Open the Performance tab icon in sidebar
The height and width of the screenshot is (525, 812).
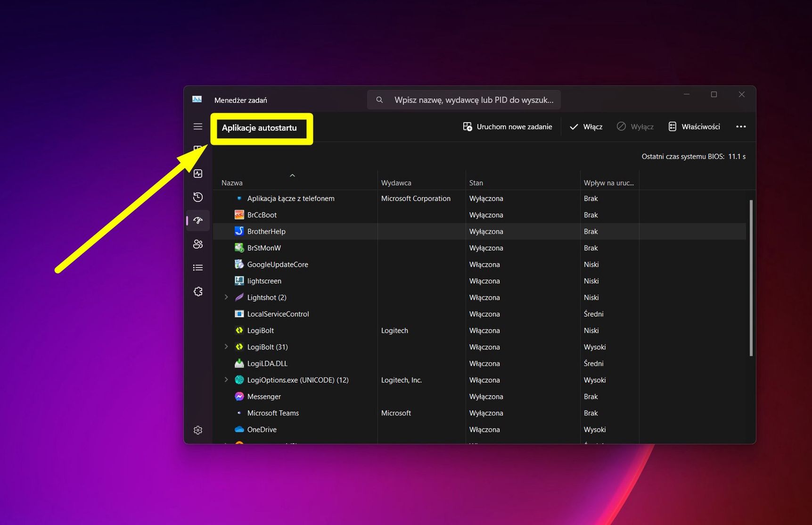point(198,174)
